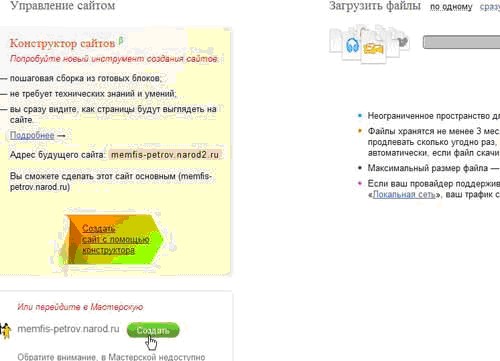The image size is (500, 361).
Task: Switch to the сразу upload mode
Action: point(490,7)
